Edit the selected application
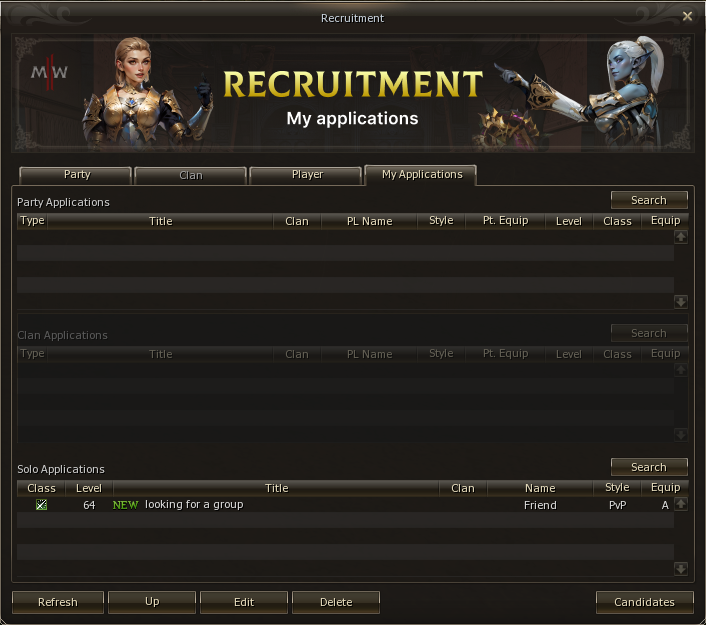706x625 pixels. click(x=244, y=602)
